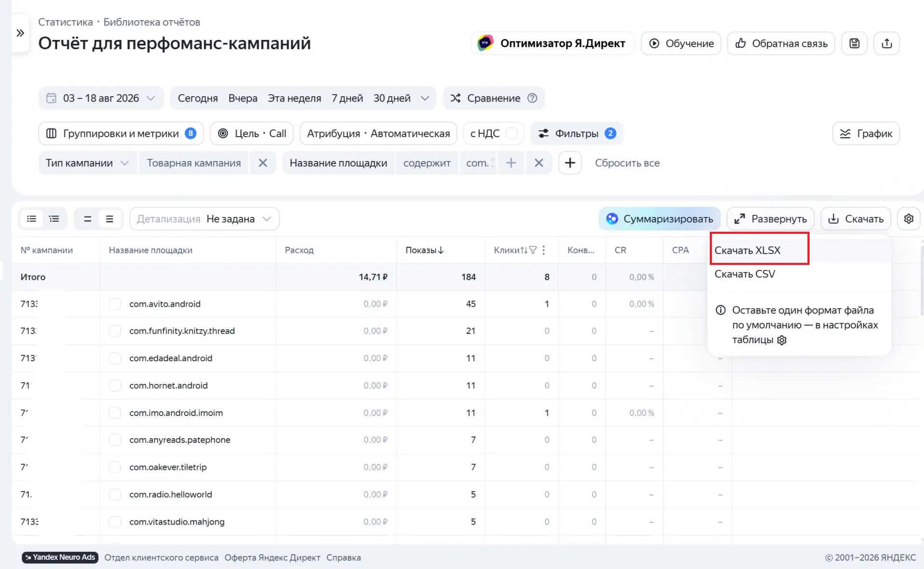Tick the checkbox for com.oakever.tiletrip
The width and height of the screenshot is (924, 569).
(x=115, y=467)
